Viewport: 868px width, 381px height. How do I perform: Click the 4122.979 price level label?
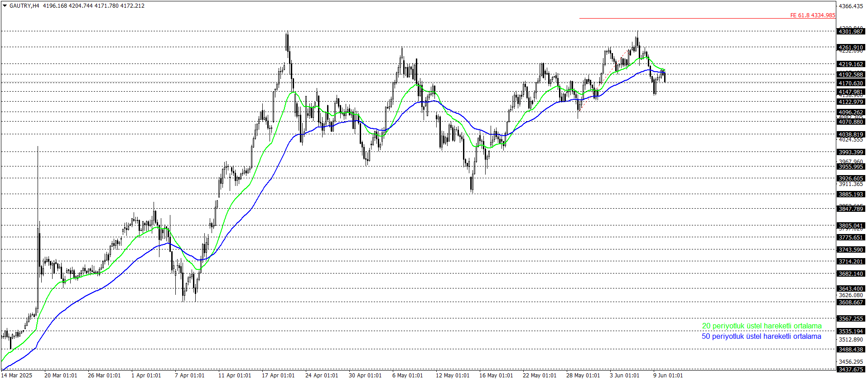[x=851, y=102]
